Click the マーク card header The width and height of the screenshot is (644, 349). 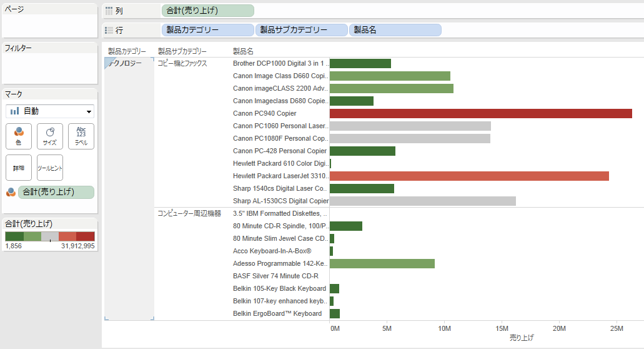14,94
